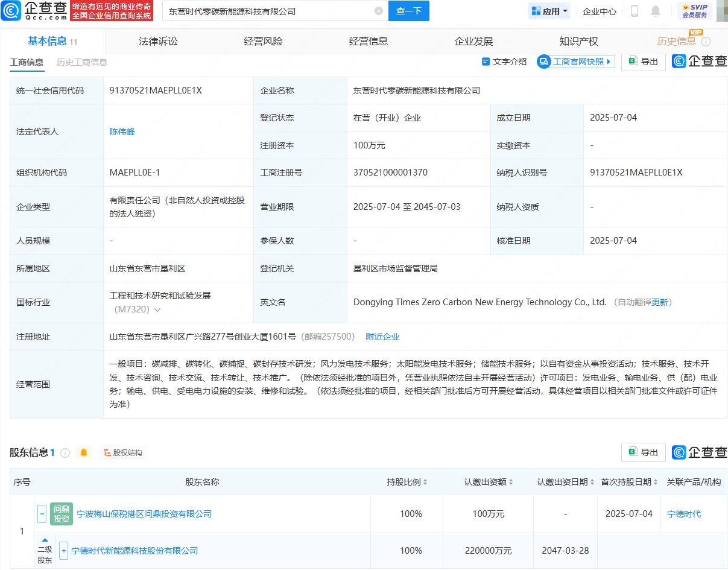Screen dimensions: 728x570
Task: Export 工商信息 with the 导出 button
Action: coord(643,62)
